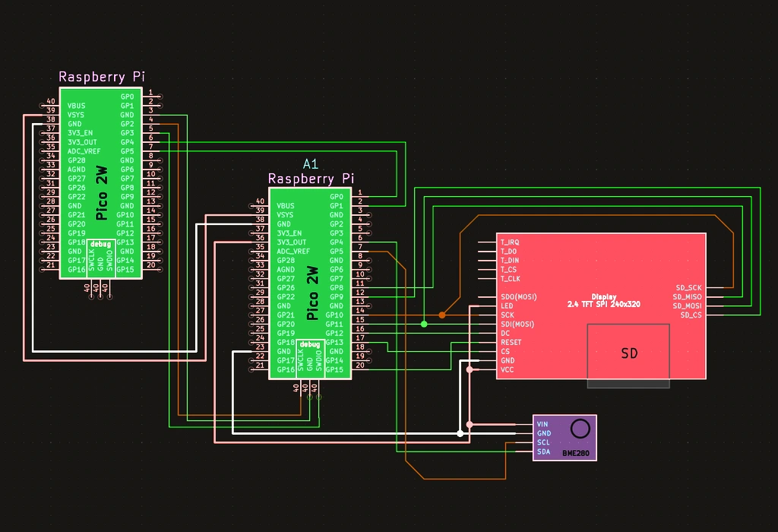Select the T_DO pin on the Display
Viewport: 778px width, 532px height.
coord(508,251)
